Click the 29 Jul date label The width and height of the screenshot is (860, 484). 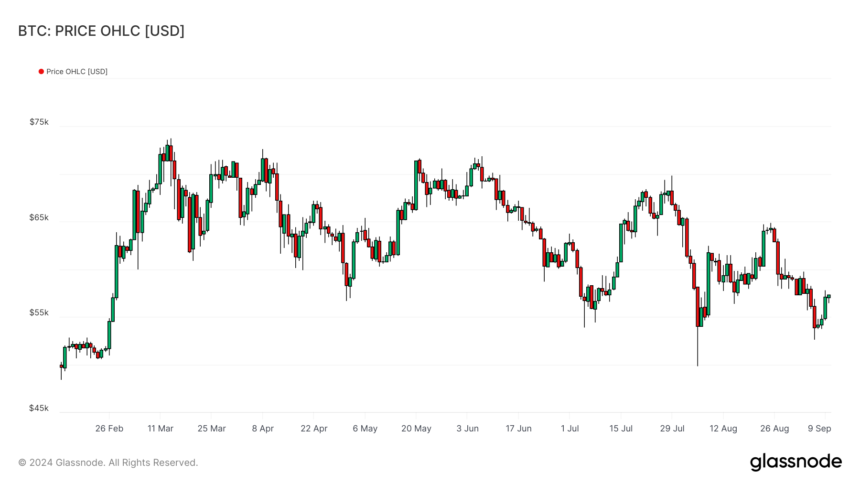pyautogui.click(x=672, y=429)
